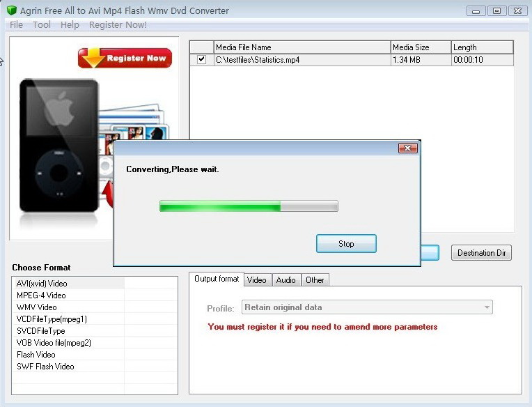
Task: Close the Agrin converter window
Action: point(517,11)
